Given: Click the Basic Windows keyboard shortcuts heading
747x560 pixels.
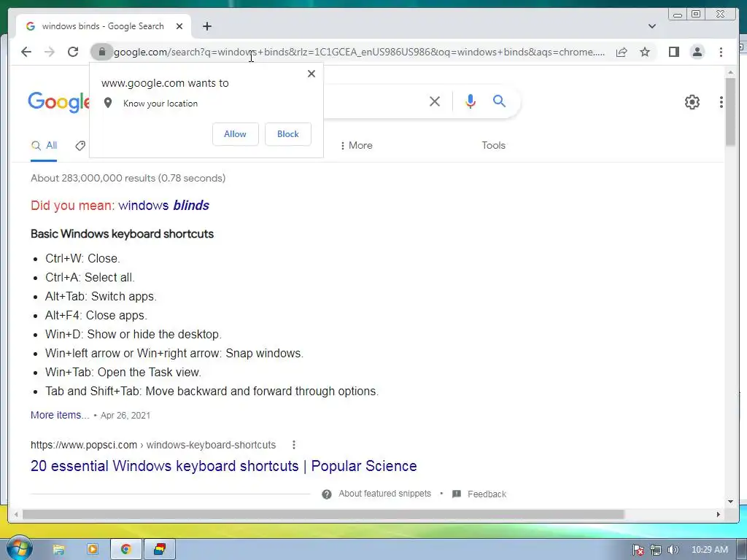Looking at the screenshot, I should click(x=122, y=234).
